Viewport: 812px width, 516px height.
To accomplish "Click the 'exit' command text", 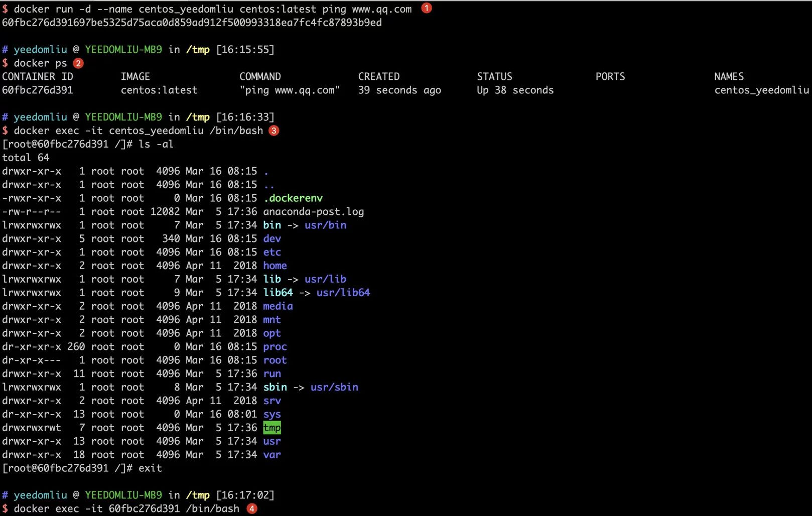I will (x=150, y=468).
